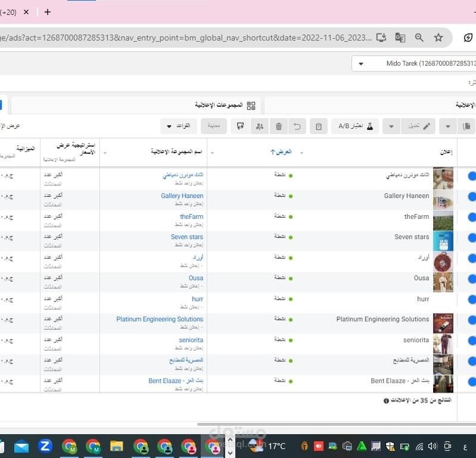476x458 pixels.
Task: Click the volume speaker tray icon
Action: pyautogui.click(x=433, y=446)
